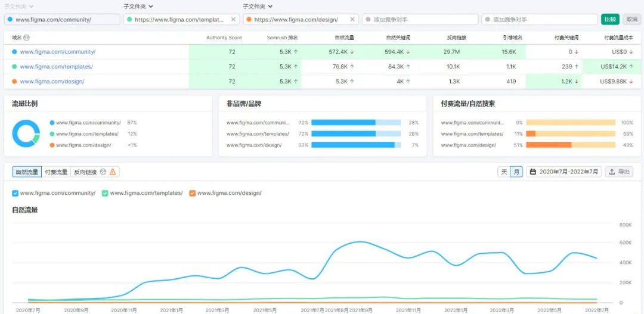This screenshot has width=644, height=314.
Task: Click the calendar icon in date range picker
Action: coord(532,172)
